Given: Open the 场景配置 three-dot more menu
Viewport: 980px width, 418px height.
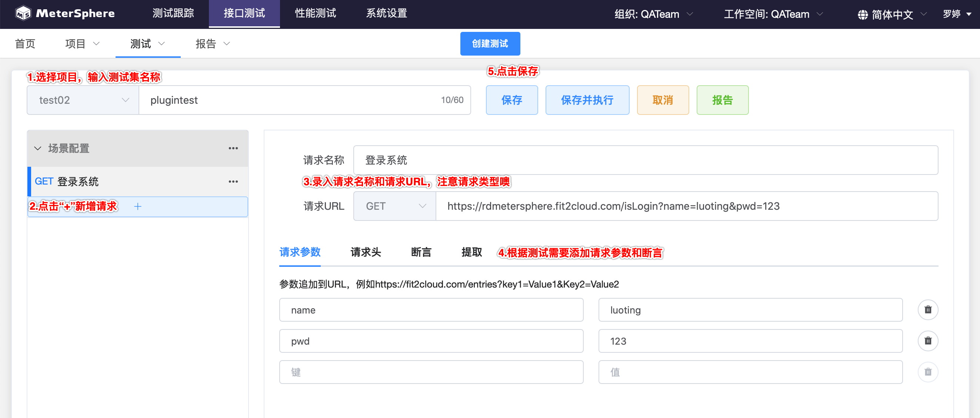Looking at the screenshot, I should [x=233, y=148].
